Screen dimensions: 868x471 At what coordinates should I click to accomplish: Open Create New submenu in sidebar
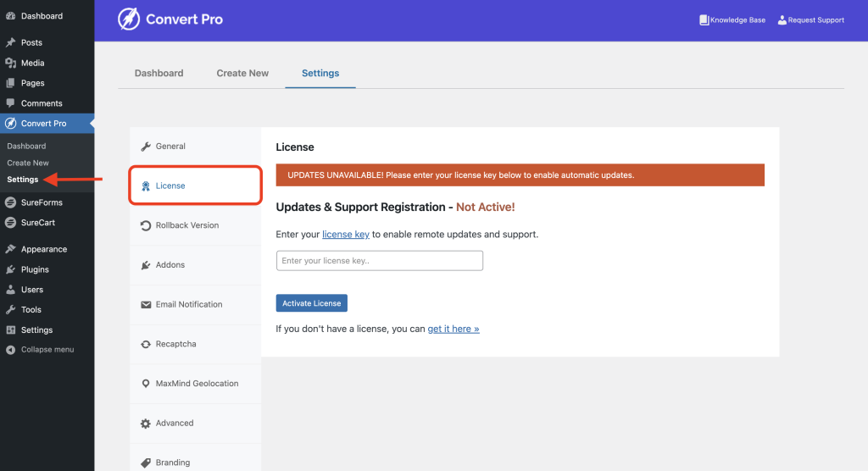tap(28, 163)
